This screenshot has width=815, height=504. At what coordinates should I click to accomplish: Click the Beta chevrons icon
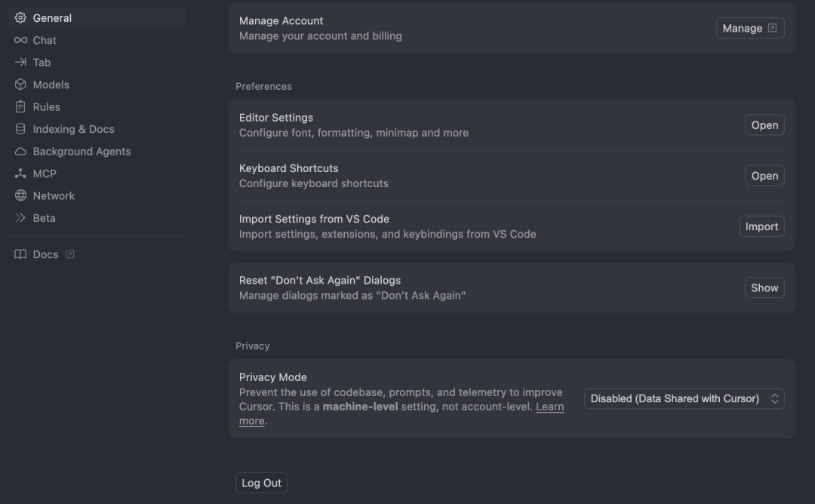coord(20,218)
